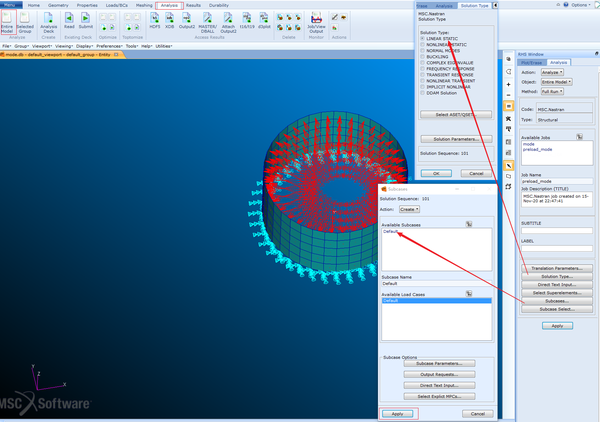Click the Submit existing deck icon
Screen dimensions: 600x422
coord(86,21)
